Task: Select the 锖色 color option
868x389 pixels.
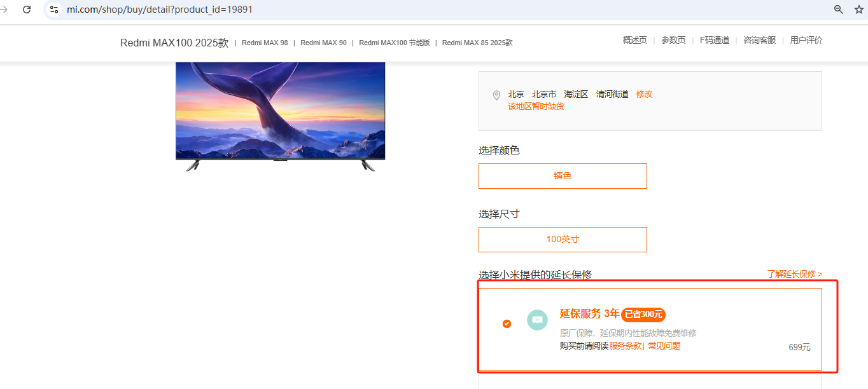Action: coord(563,176)
